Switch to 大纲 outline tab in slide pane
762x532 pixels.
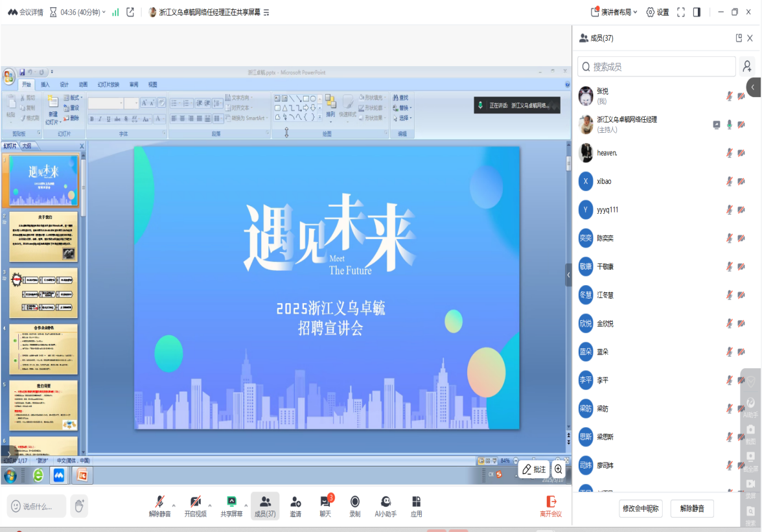(x=27, y=146)
